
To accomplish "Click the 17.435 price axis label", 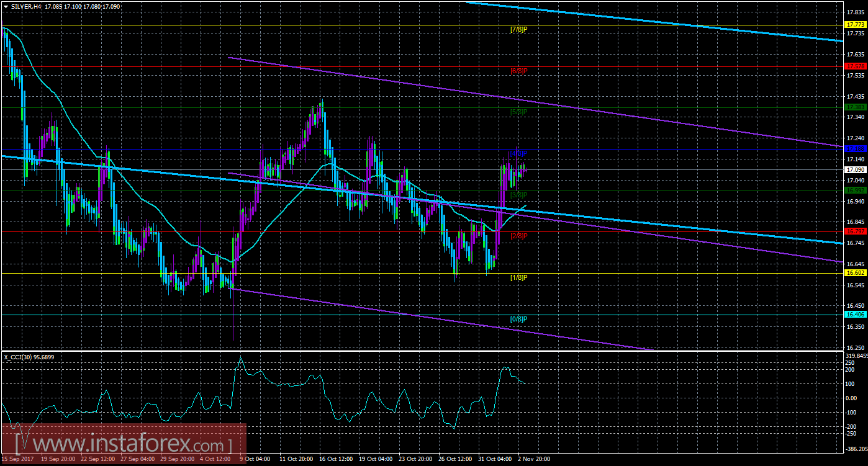I will [x=855, y=96].
